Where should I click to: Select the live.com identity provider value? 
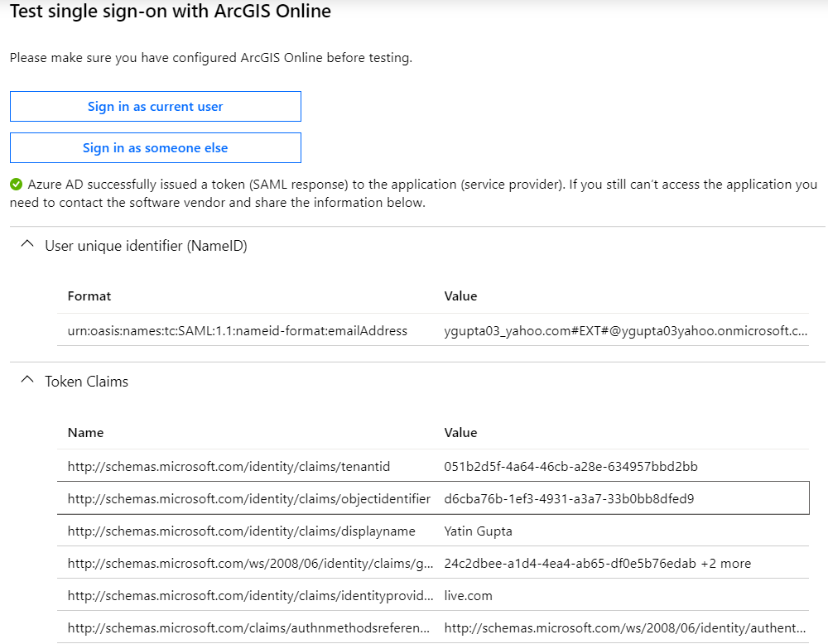(468, 595)
